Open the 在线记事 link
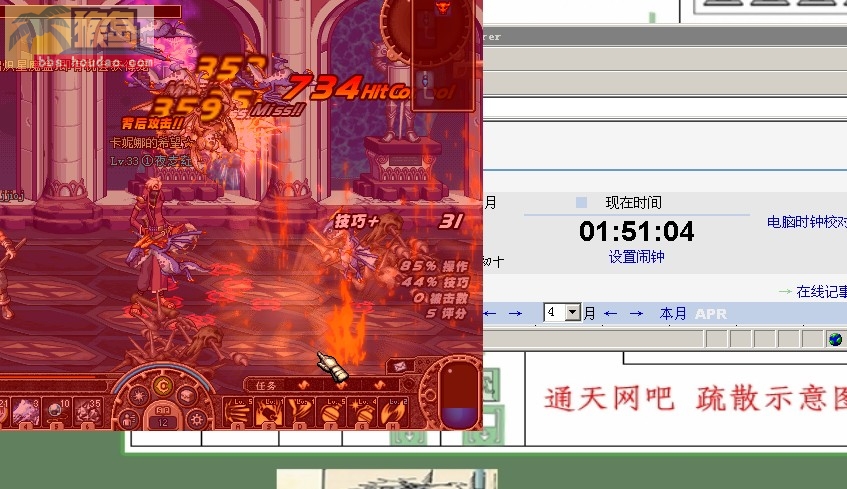Viewport: 847px width, 489px height. pos(822,292)
